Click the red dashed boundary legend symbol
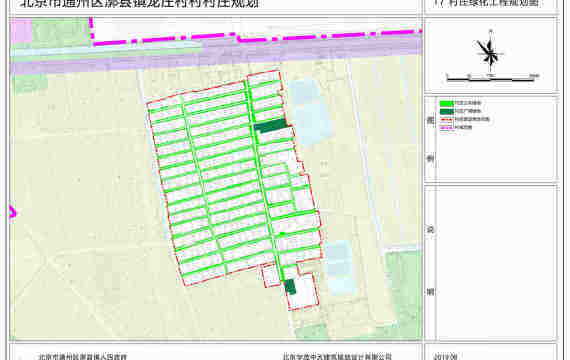 446,119
